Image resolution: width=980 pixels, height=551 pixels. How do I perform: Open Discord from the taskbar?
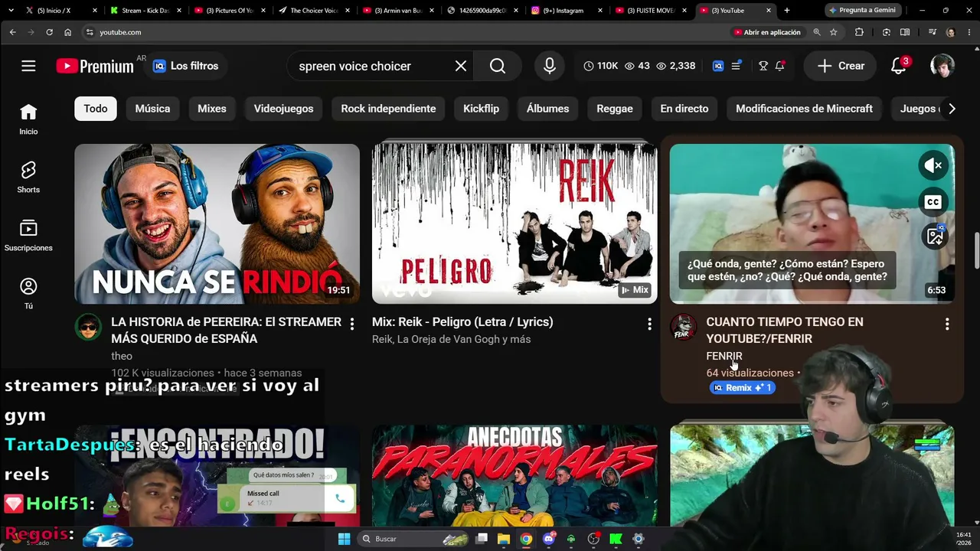pos(548,539)
